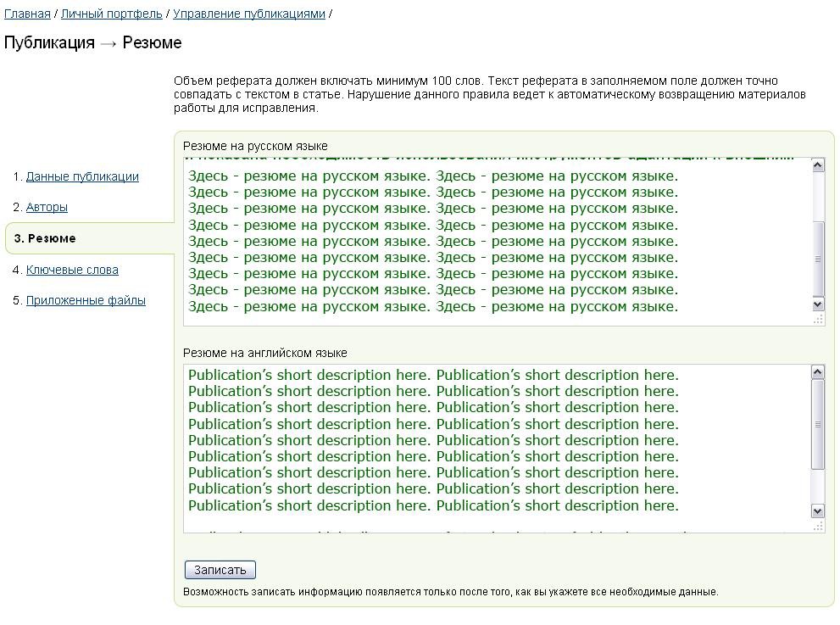Viewport: 840px width, 625px height.
Task: Click inside the English resume text area
Action: pyautogui.click(x=498, y=448)
